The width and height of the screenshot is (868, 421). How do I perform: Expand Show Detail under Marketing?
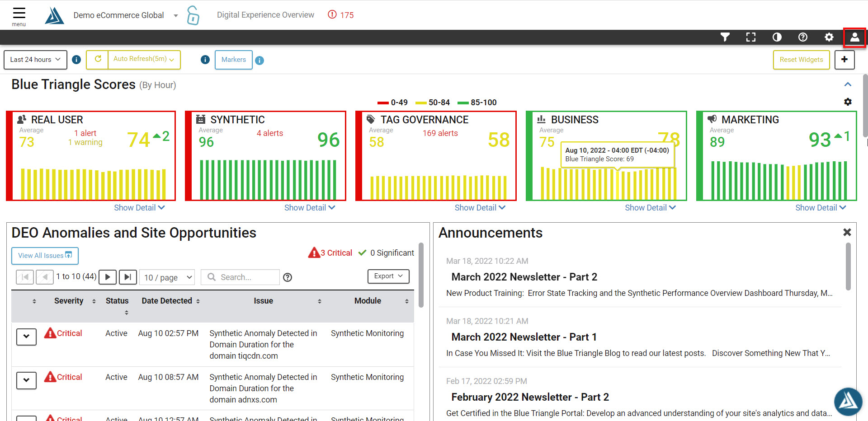tap(821, 208)
